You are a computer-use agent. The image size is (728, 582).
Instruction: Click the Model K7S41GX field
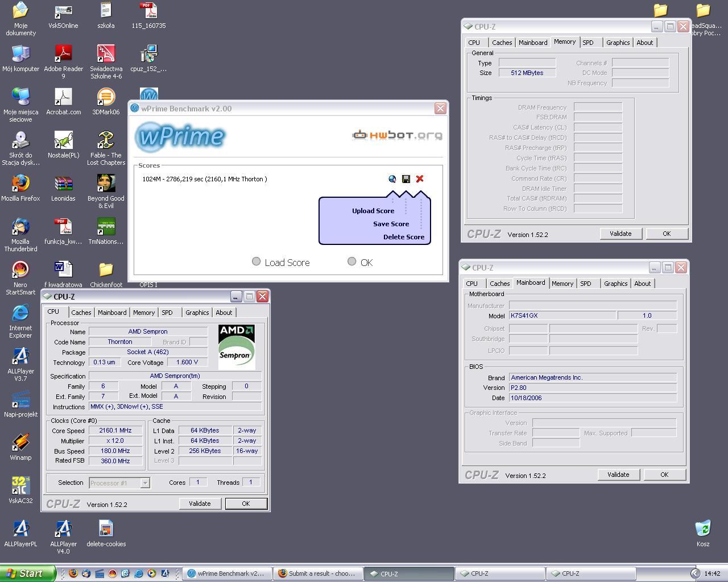point(562,315)
